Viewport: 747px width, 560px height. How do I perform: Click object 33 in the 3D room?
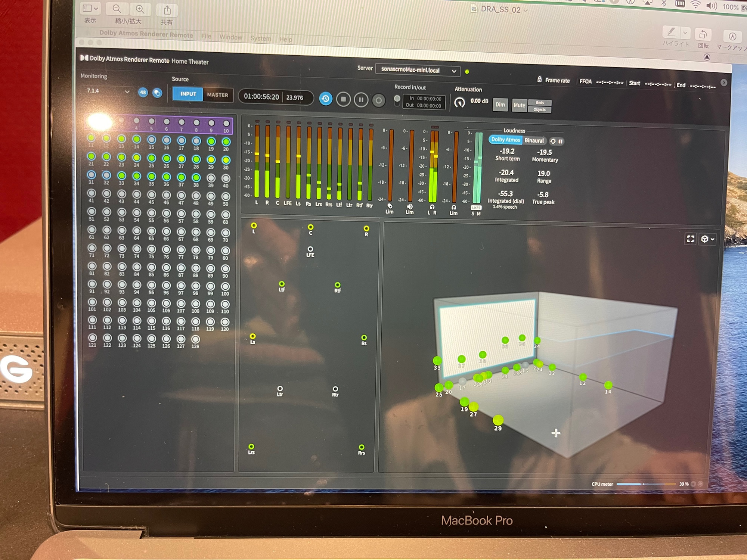pos(437,361)
